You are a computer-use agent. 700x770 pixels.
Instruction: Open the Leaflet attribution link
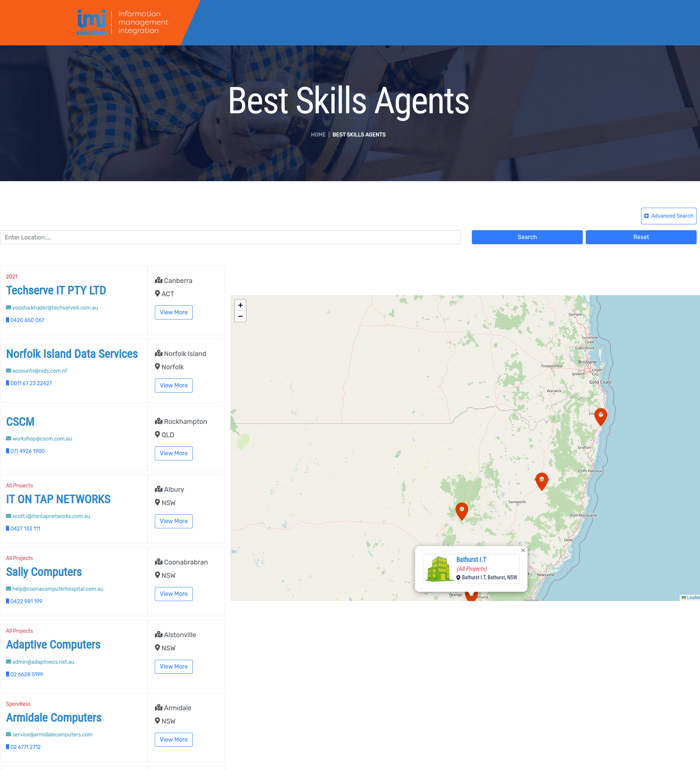693,597
